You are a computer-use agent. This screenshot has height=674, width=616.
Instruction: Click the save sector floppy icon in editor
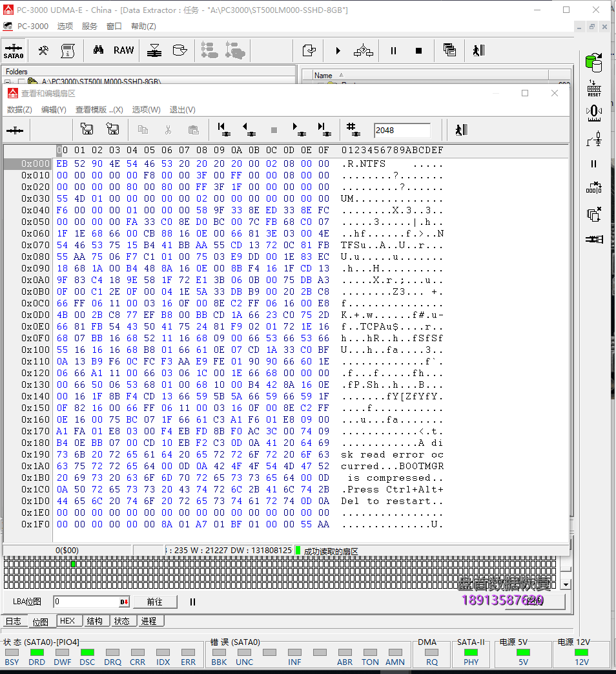(87, 129)
